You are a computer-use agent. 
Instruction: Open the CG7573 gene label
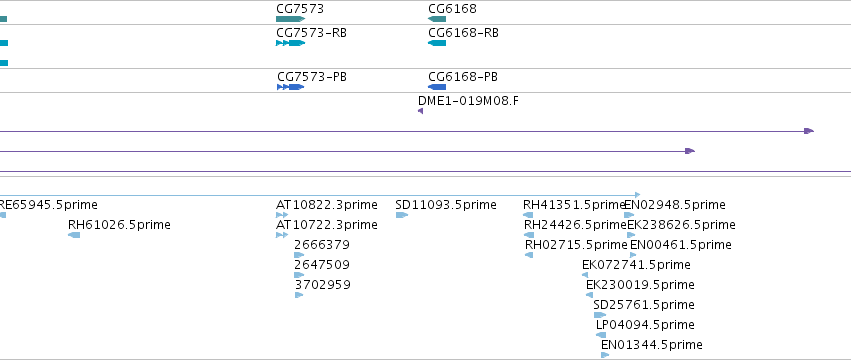(300, 9)
